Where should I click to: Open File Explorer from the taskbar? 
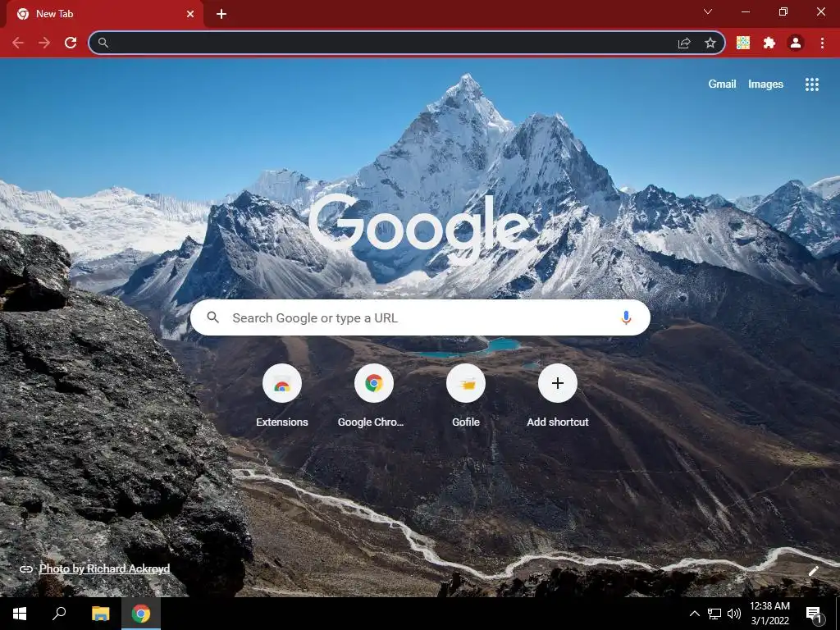(100, 614)
